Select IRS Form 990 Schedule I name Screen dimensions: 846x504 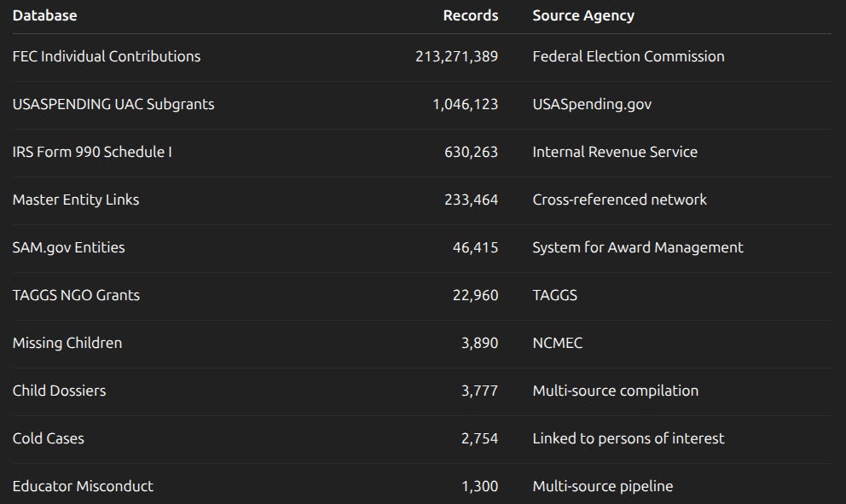pos(92,152)
